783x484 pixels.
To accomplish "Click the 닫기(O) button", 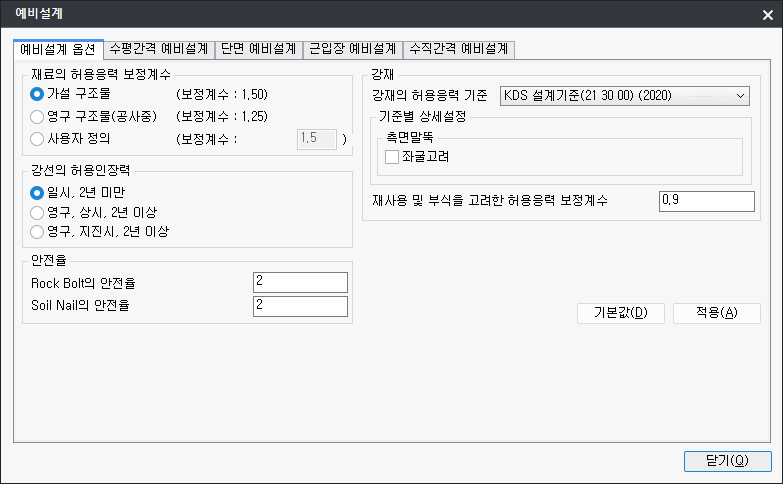I will [727, 461].
